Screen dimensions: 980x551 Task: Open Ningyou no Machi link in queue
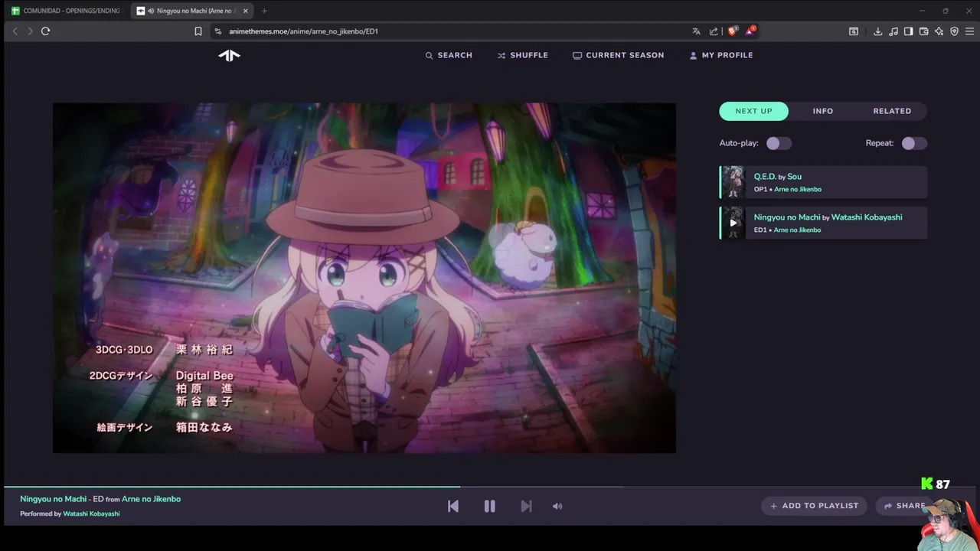point(787,217)
